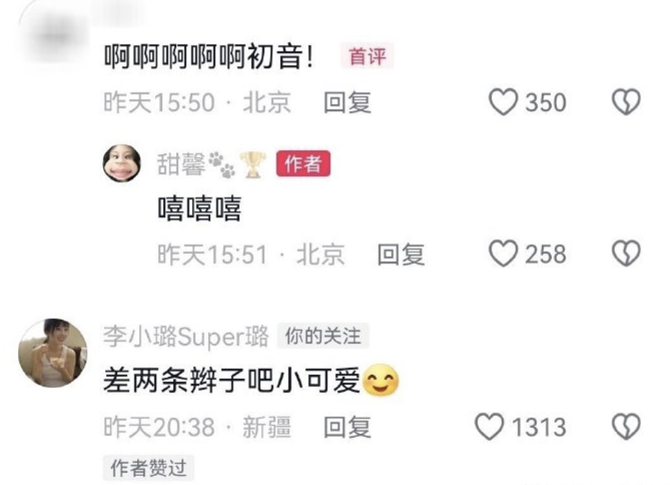The width and height of the screenshot is (670, 485).
Task: Dislike the author's 嘻嘻嘻 reply
Action: [x=626, y=253]
